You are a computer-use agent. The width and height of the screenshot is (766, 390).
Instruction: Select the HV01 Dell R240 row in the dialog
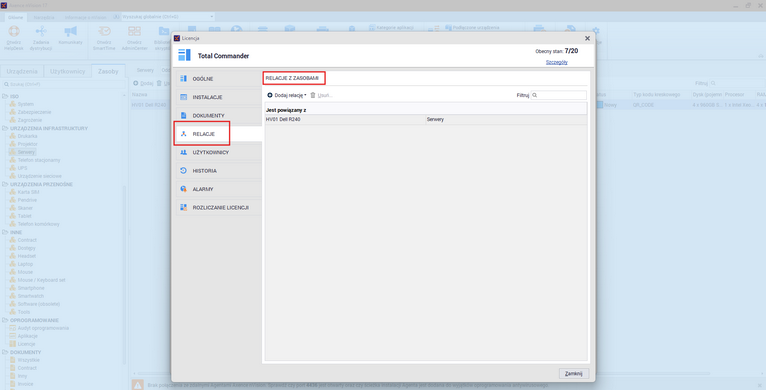click(426, 119)
